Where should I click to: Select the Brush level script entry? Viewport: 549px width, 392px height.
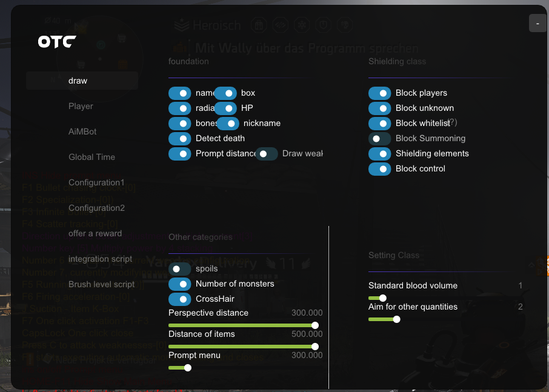click(x=101, y=284)
